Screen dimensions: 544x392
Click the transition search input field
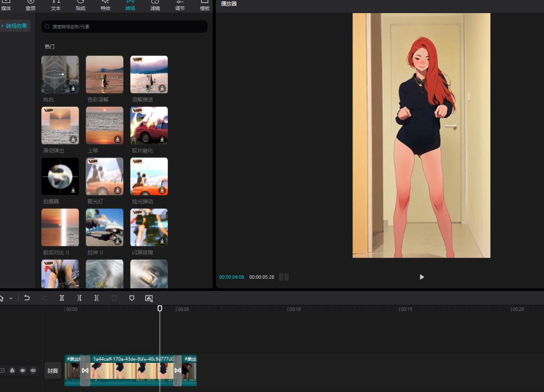124,27
